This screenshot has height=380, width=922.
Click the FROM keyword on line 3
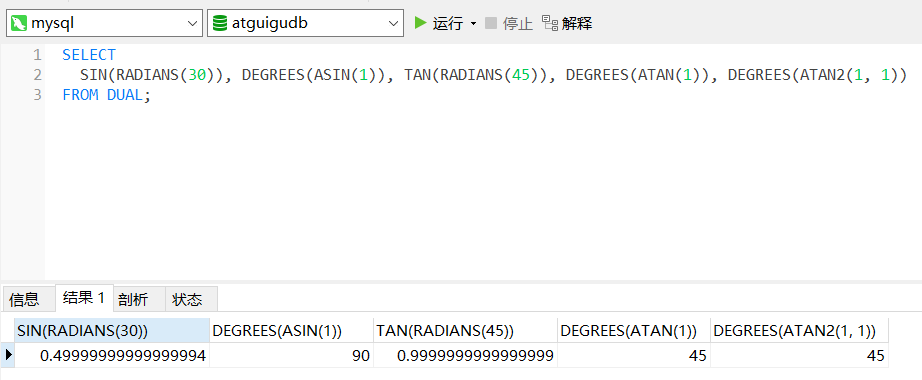point(80,95)
